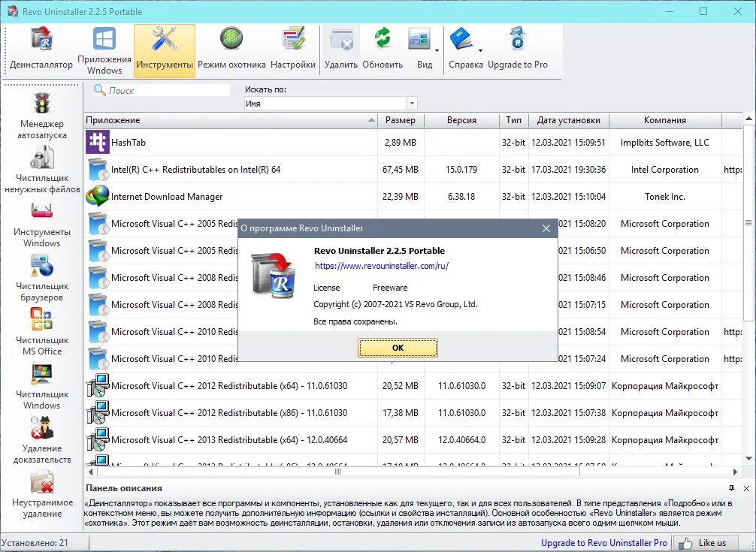The height and width of the screenshot is (552, 756).
Task: Sort by Версия column header
Action: click(461, 120)
